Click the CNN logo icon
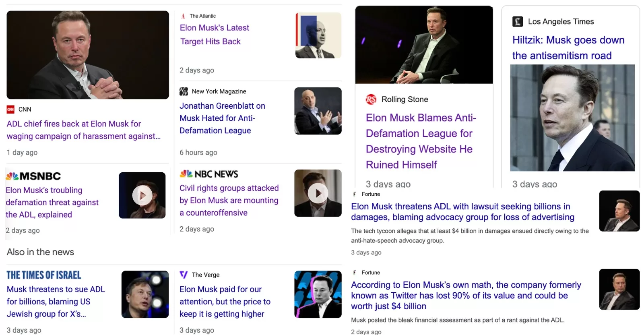Viewport: 644px width, 335px height. (x=10, y=109)
